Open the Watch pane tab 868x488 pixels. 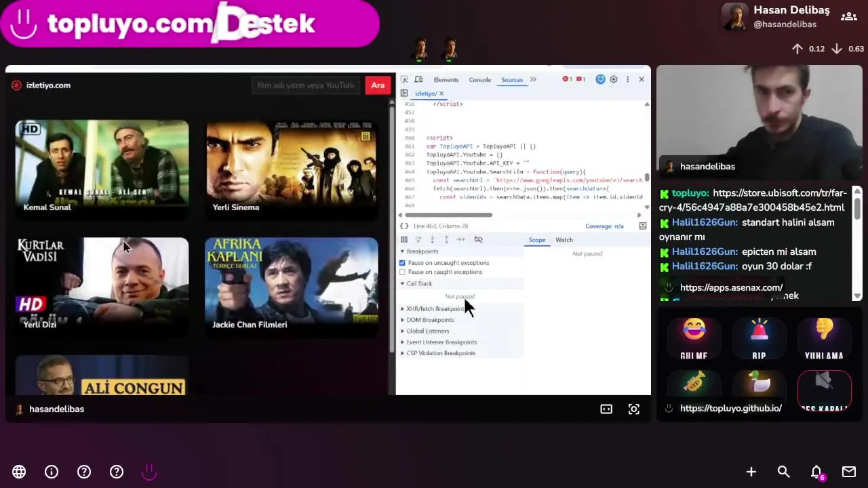[564, 240]
